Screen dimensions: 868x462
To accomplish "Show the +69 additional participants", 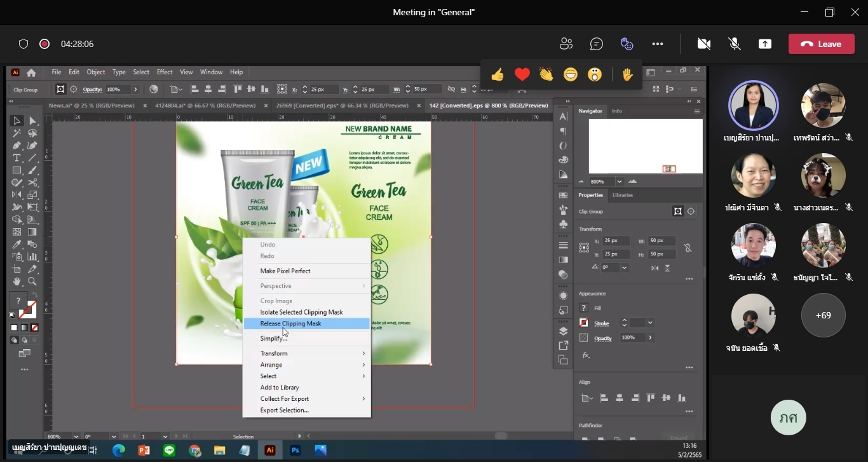I will [824, 315].
